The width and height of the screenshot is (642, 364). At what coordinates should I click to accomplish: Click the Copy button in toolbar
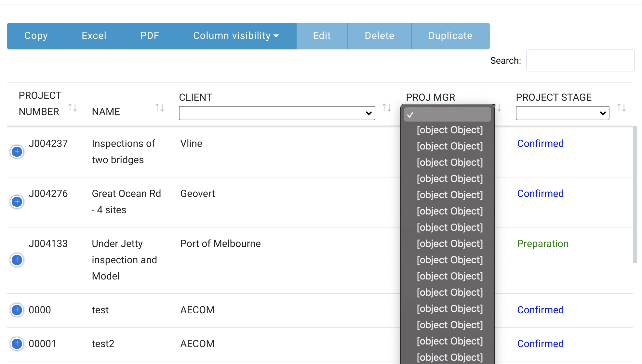[x=36, y=35]
